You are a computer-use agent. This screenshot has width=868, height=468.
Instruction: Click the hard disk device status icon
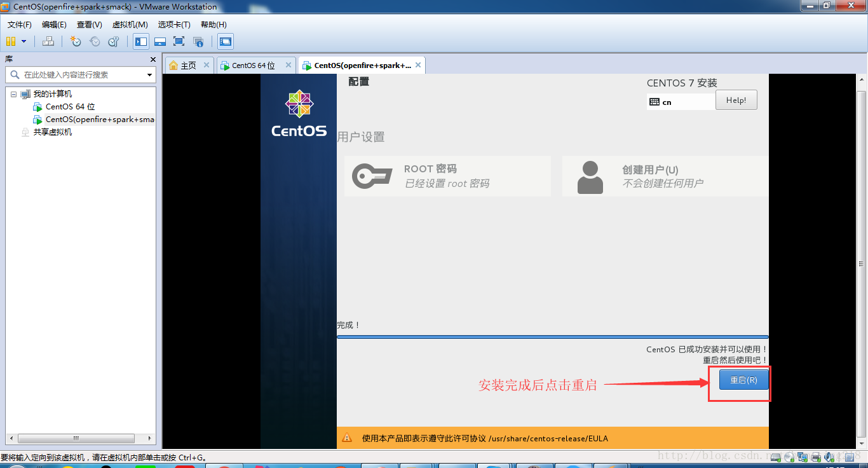(x=776, y=457)
